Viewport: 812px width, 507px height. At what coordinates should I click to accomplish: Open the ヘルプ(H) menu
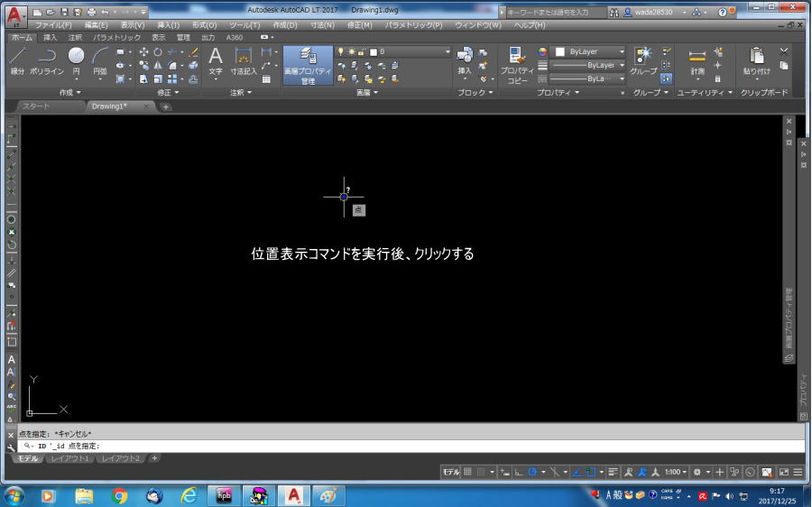(530, 25)
